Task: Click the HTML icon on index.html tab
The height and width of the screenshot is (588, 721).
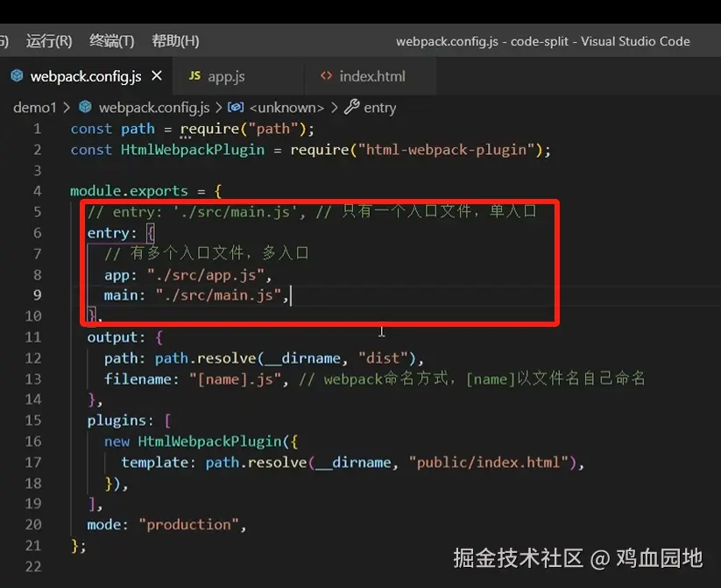Action: (326, 75)
